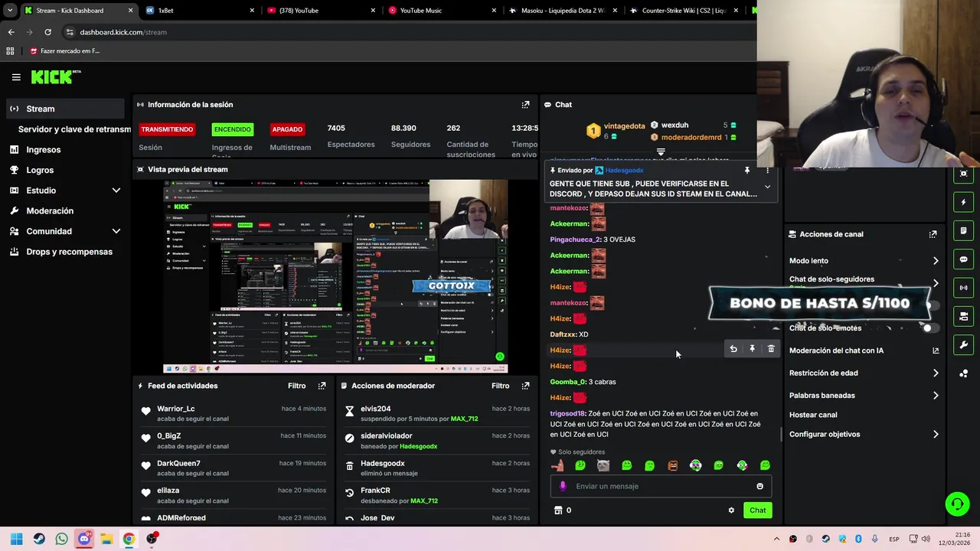Click the green Chat send button

pyautogui.click(x=757, y=510)
